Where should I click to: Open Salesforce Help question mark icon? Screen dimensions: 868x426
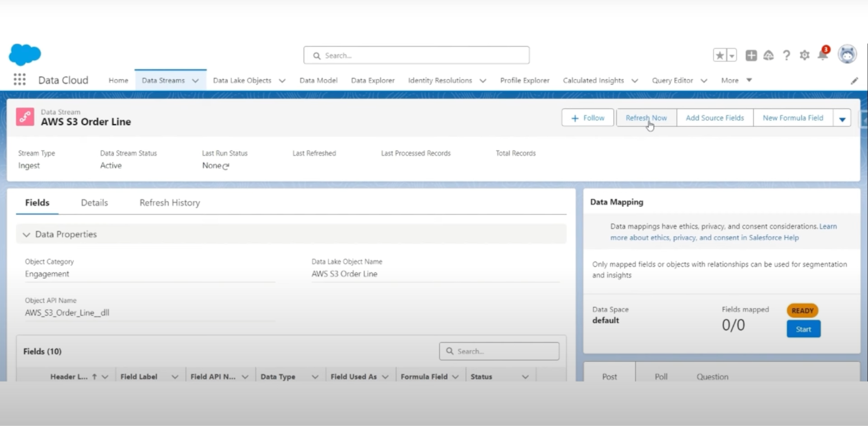787,55
